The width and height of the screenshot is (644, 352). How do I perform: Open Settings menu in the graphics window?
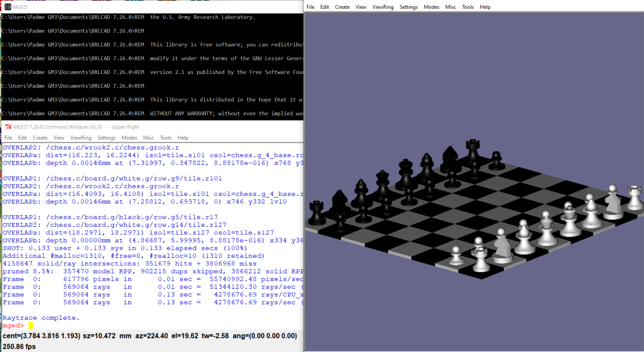(x=408, y=7)
